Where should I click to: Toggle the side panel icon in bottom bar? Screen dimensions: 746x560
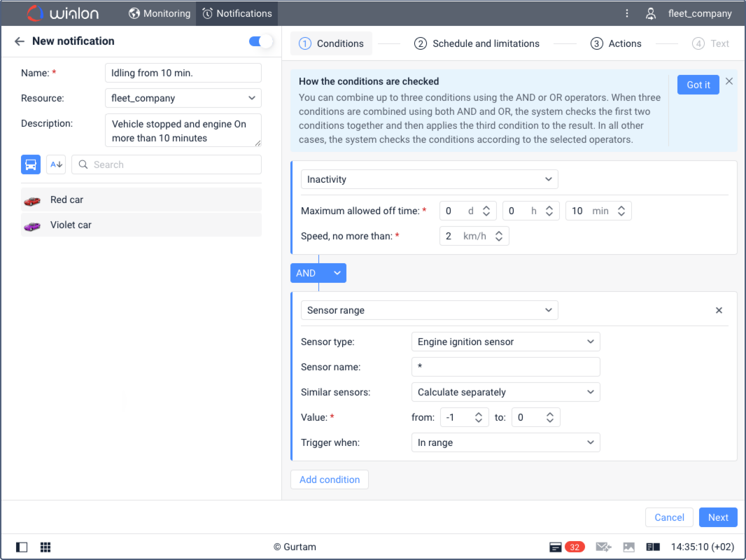[22, 547]
